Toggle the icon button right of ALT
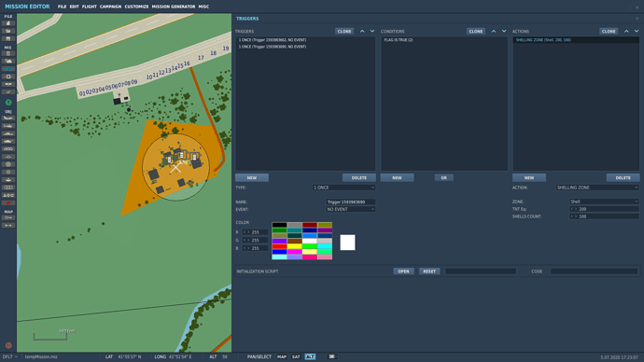This screenshot has height=362, width=644. [332, 357]
